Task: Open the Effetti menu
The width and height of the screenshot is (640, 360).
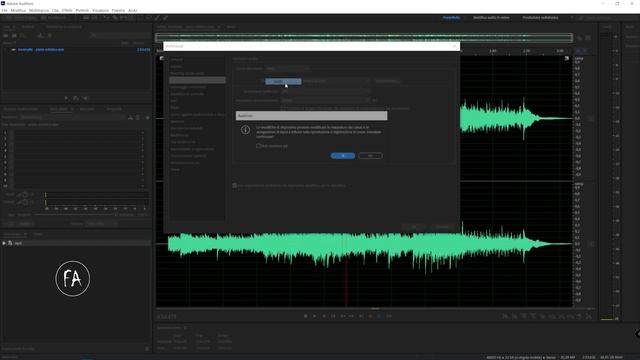Action: [67, 10]
